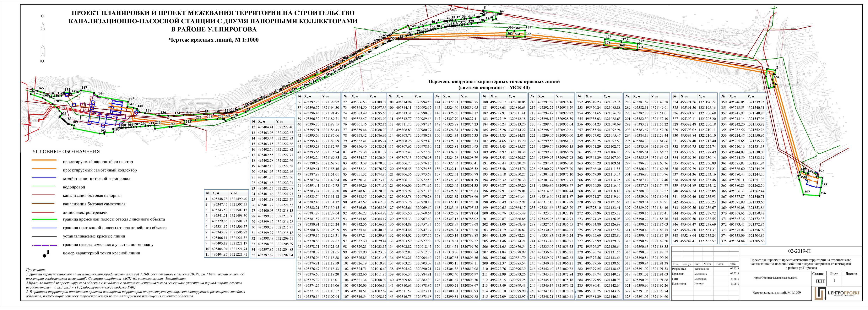Click map point label 367 on the route

(608, 36)
